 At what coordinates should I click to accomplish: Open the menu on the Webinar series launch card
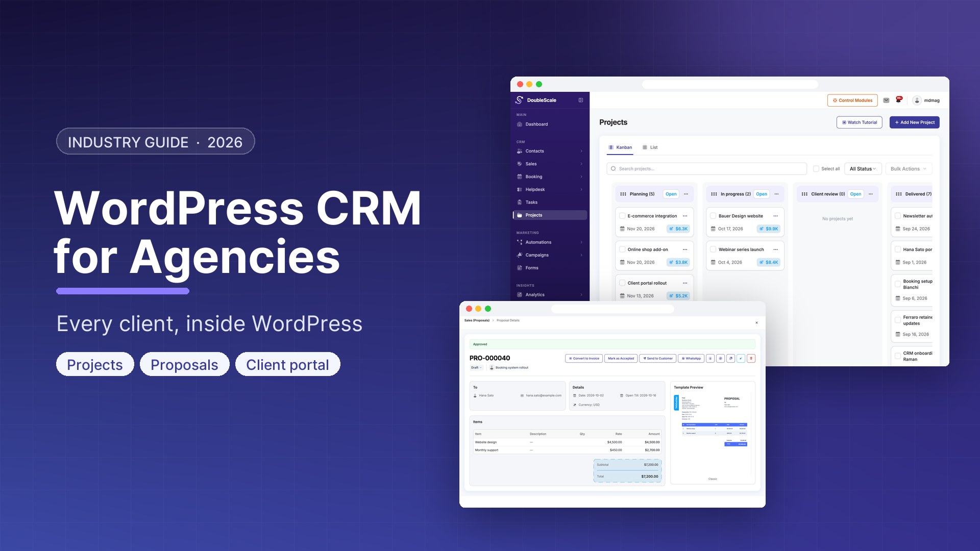[775, 249]
